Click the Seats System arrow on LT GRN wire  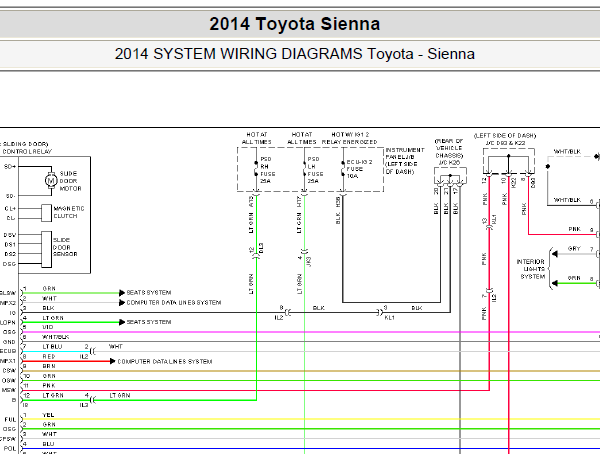point(122,322)
